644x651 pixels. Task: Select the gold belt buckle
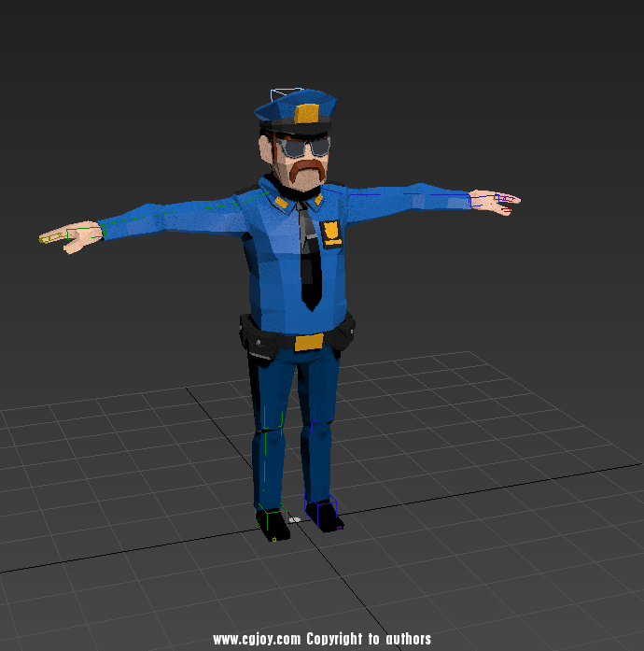pyautogui.click(x=308, y=342)
